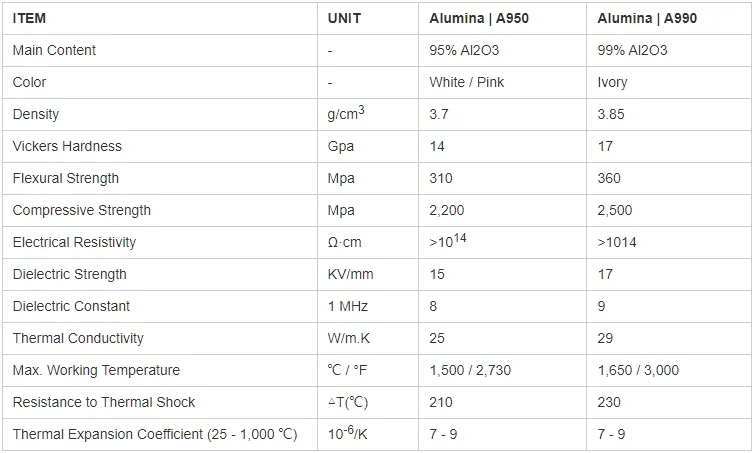
Task: Select the Resistance to Thermal Shock label
Action: coord(104,402)
